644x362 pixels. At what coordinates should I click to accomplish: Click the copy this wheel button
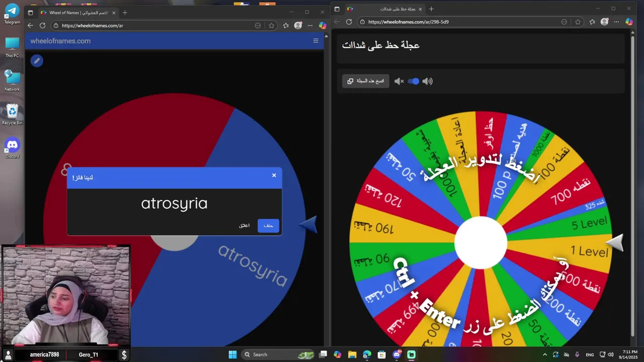[366, 81]
